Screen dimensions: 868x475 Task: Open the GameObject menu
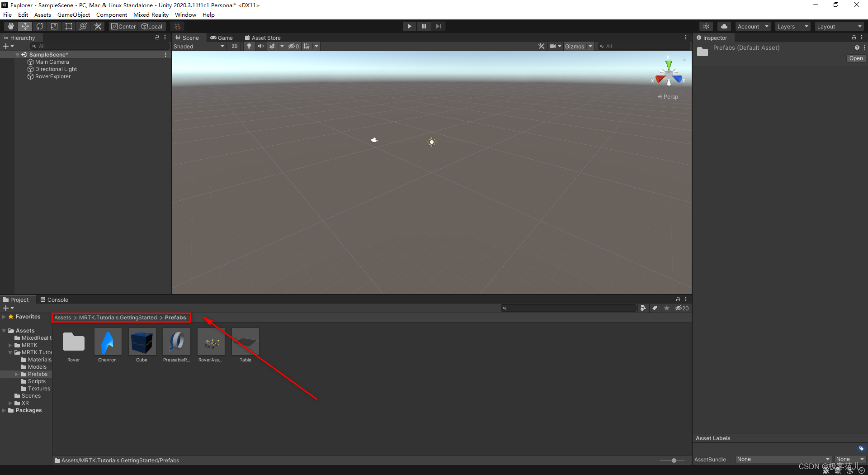coord(74,14)
